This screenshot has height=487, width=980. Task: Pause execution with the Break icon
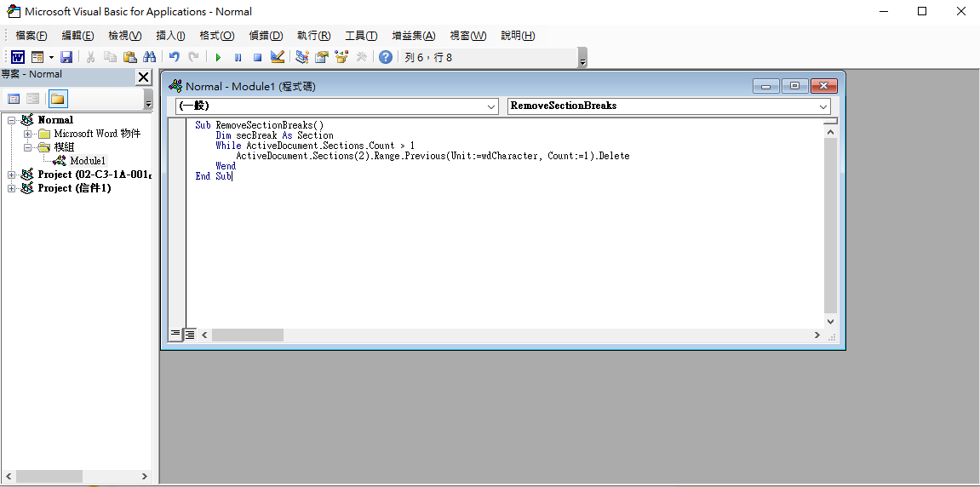(238, 58)
